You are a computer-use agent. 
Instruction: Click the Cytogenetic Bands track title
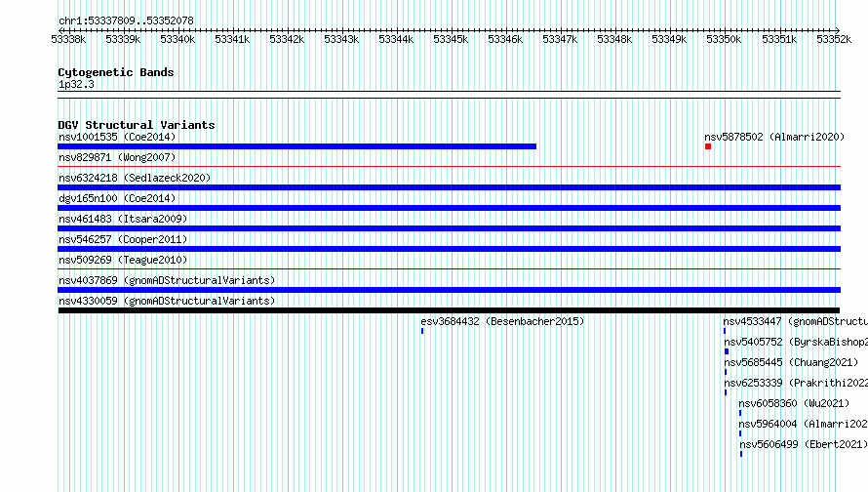point(116,72)
